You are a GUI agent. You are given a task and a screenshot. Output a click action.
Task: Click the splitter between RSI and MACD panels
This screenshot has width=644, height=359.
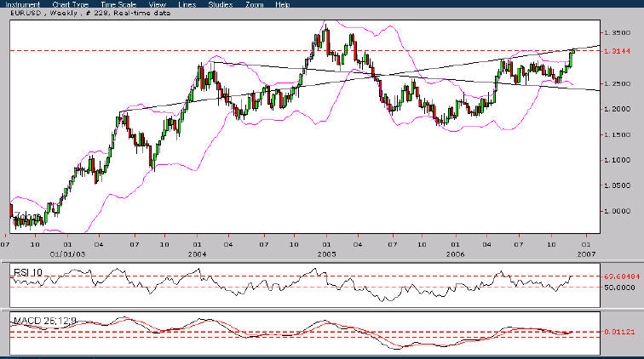(322, 311)
